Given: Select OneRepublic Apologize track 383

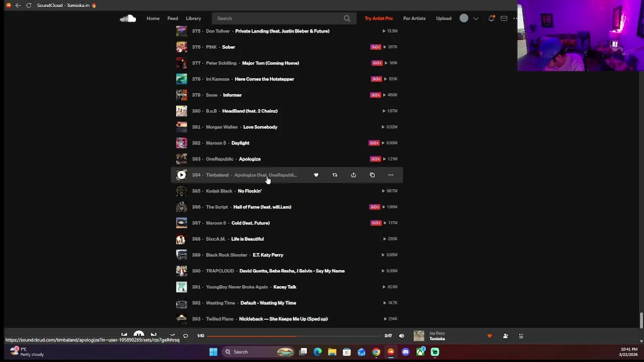Looking at the screenshot, I should click(x=250, y=159).
